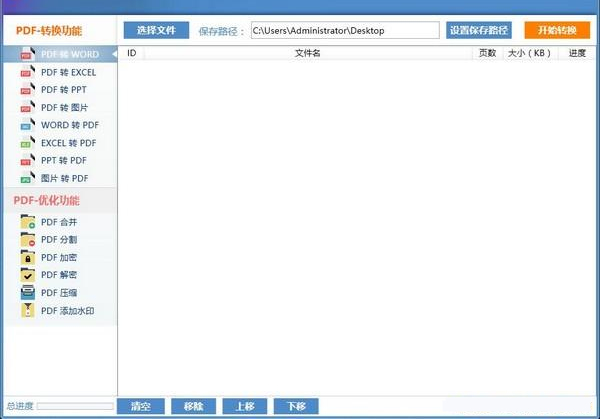
Task: Open PDF 合并 function
Action: (60, 222)
